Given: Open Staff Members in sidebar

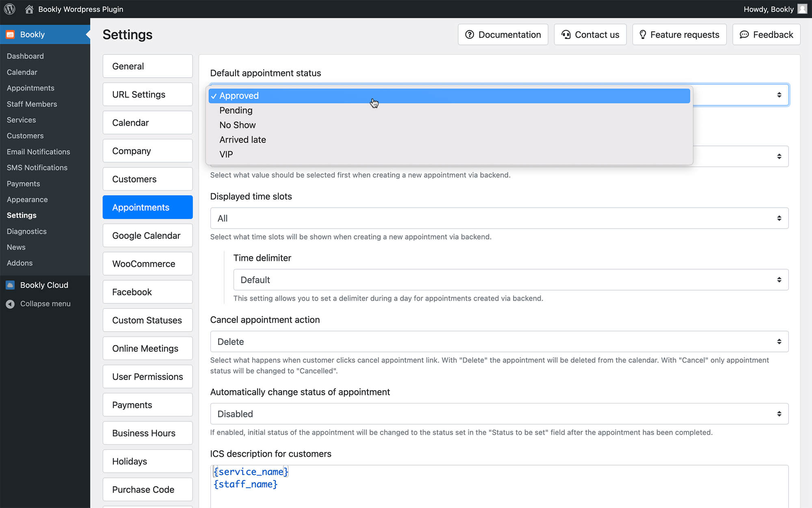Looking at the screenshot, I should click(x=32, y=104).
